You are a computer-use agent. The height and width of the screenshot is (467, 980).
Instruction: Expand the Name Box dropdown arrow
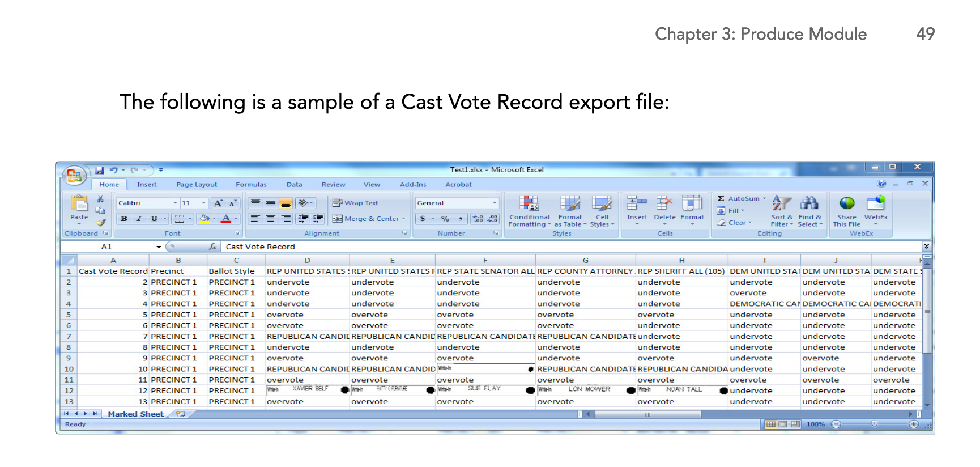click(159, 247)
